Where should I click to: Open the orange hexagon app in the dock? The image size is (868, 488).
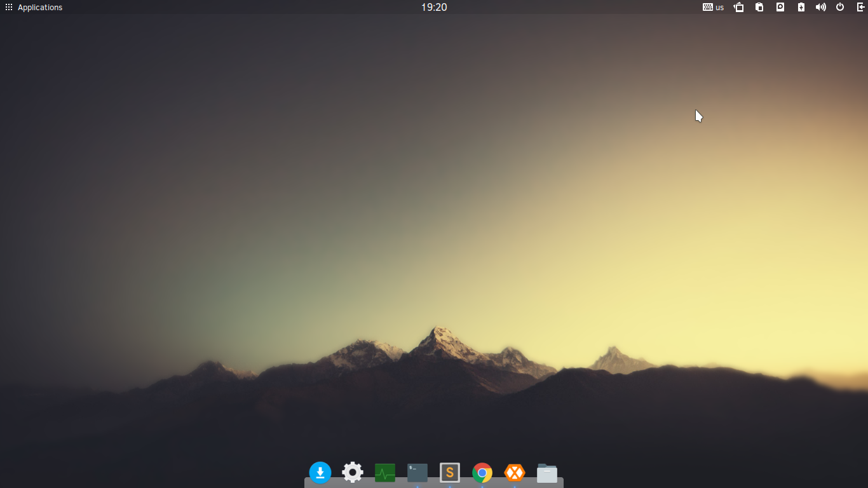[x=515, y=473]
